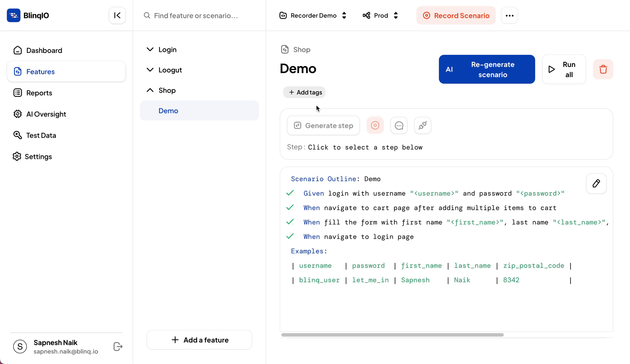Click the Record Scenario button
This screenshot has height=364, width=630.
point(455,16)
